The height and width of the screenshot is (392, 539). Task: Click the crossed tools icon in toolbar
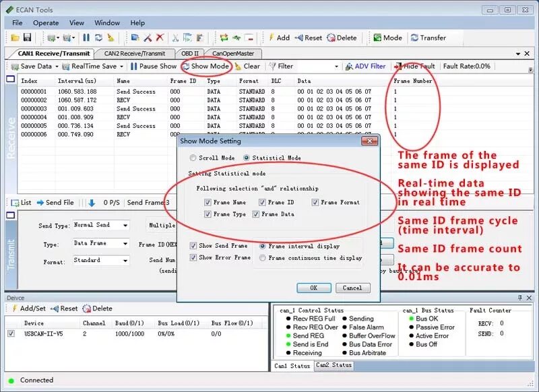[x=148, y=38]
